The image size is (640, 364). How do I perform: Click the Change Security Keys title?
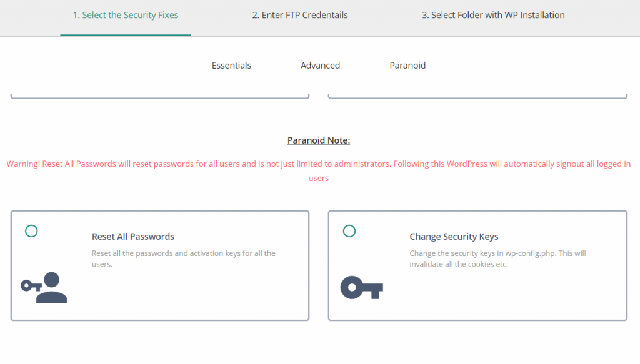click(454, 237)
